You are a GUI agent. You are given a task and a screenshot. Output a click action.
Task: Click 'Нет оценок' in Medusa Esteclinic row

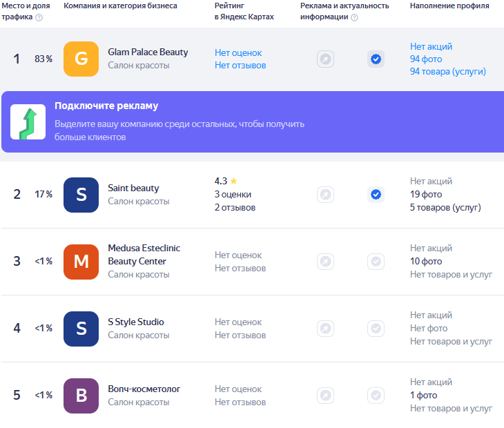[x=238, y=255]
